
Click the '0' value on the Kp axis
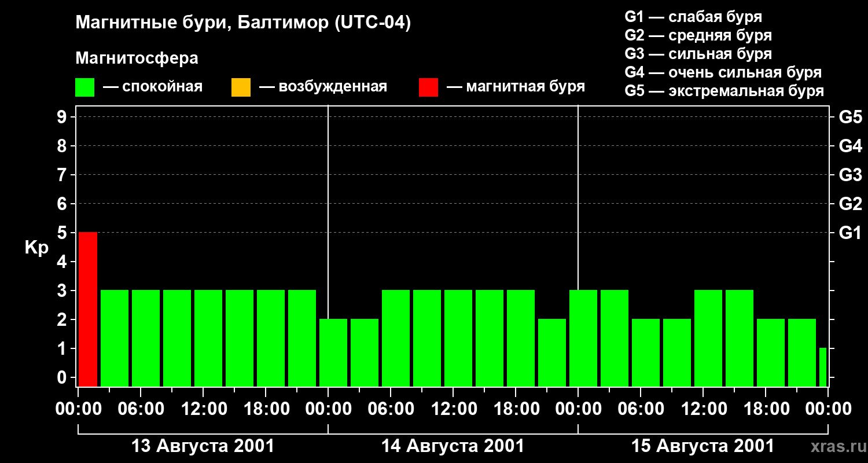(x=63, y=377)
